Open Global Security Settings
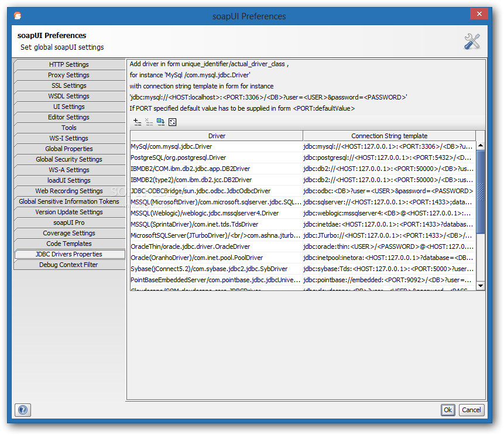 69,159
